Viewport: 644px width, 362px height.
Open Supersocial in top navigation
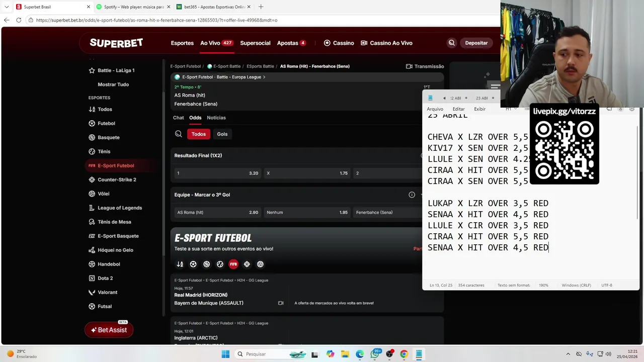[255, 43]
